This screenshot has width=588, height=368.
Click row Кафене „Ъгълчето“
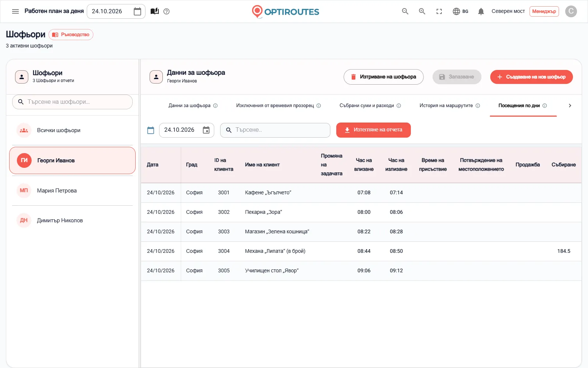[x=361, y=193]
